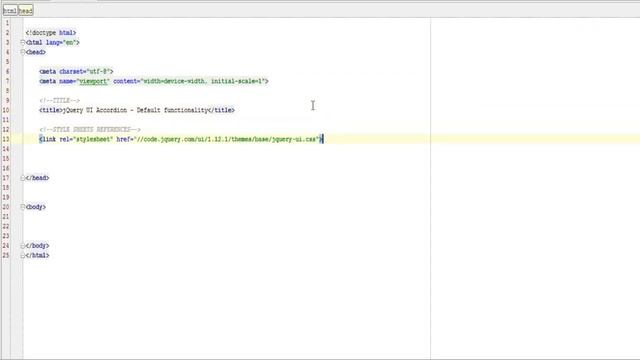Click line number 25 in gutter
The width and height of the screenshot is (640, 360).
6,256
